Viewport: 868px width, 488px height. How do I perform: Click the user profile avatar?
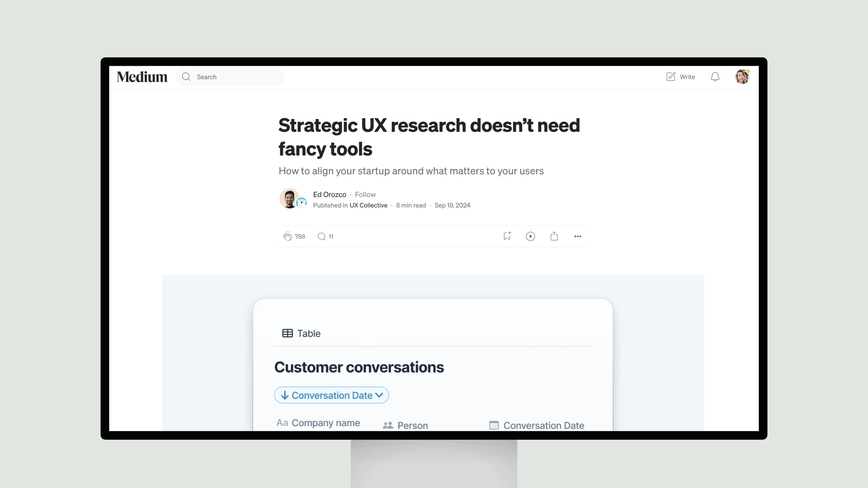tap(742, 76)
